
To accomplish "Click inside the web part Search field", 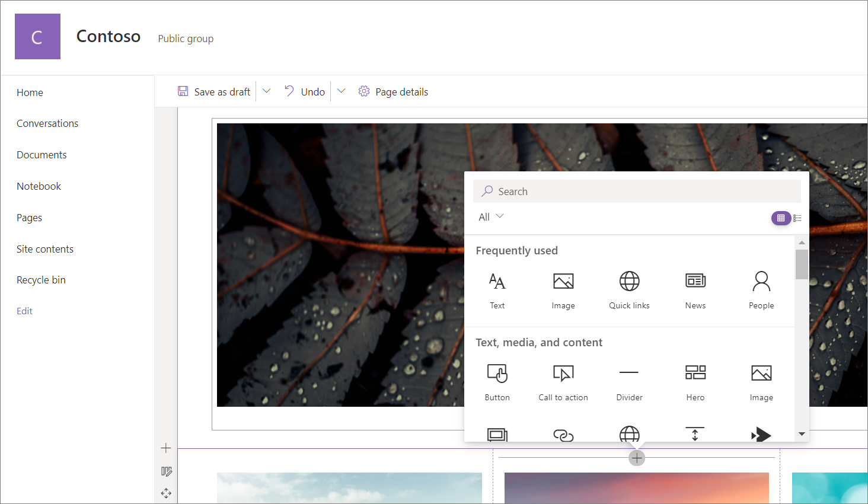I will [x=637, y=191].
